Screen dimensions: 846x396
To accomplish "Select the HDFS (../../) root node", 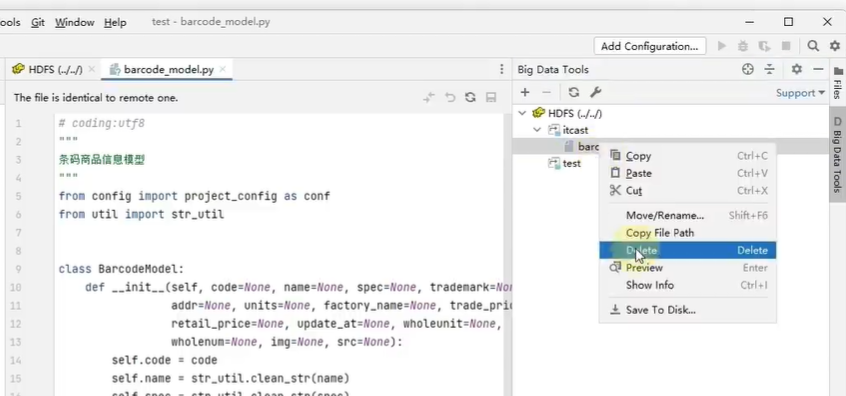I will point(575,113).
